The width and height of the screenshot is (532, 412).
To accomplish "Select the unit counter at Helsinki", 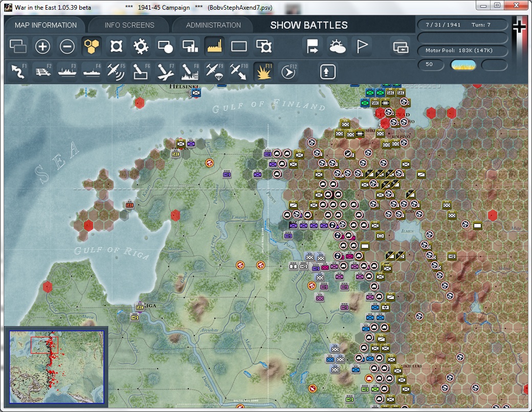I will pyautogui.click(x=196, y=93).
